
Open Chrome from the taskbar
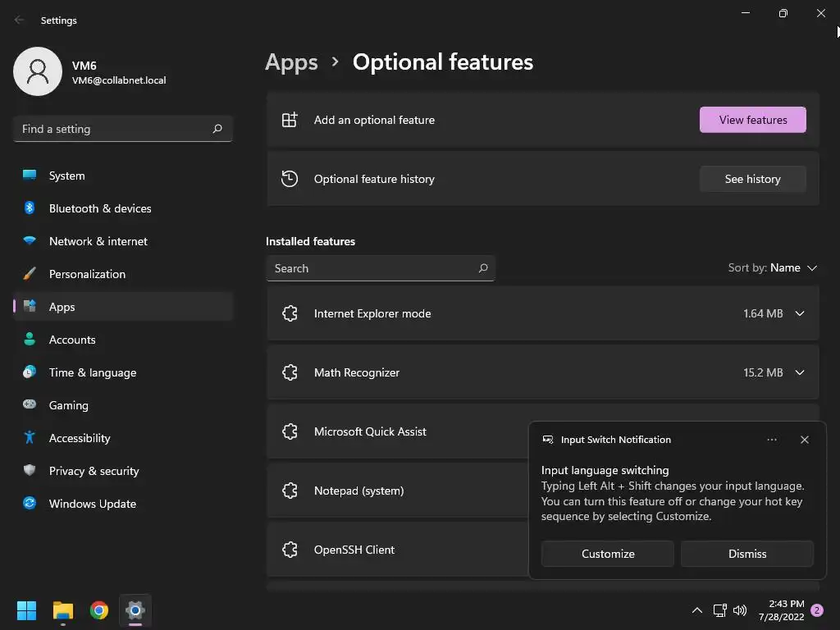tap(99, 610)
